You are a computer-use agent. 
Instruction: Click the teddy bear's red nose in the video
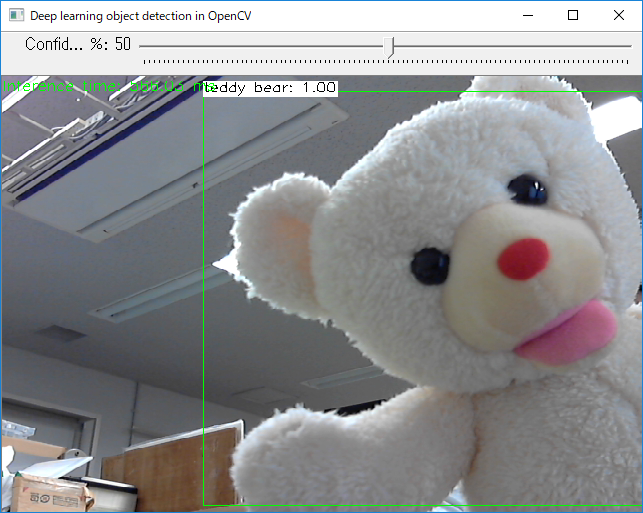524,259
